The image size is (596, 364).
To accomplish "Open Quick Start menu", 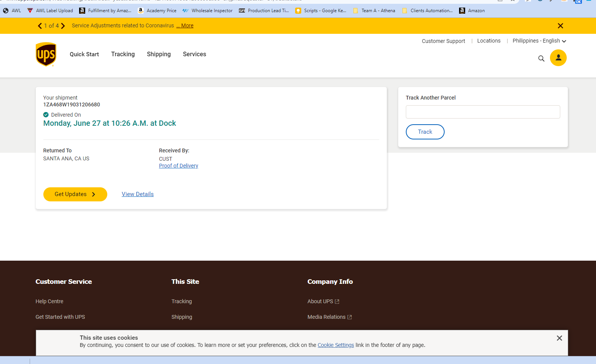I will click(x=84, y=54).
